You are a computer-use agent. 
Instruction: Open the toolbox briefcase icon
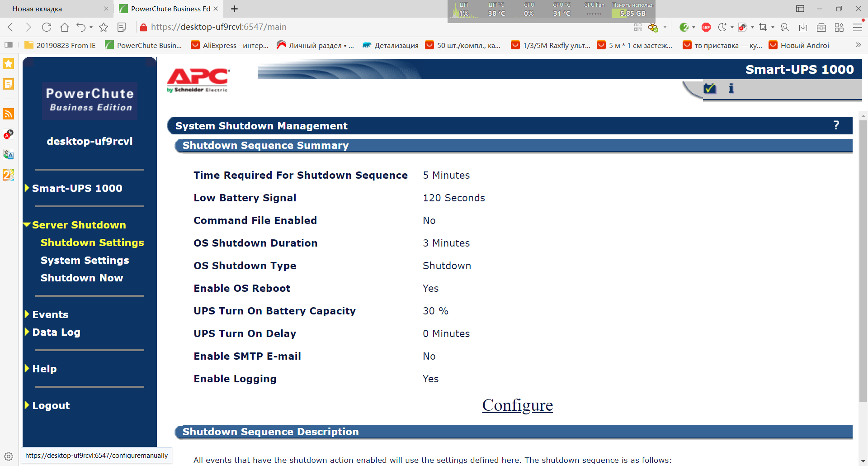point(821,27)
